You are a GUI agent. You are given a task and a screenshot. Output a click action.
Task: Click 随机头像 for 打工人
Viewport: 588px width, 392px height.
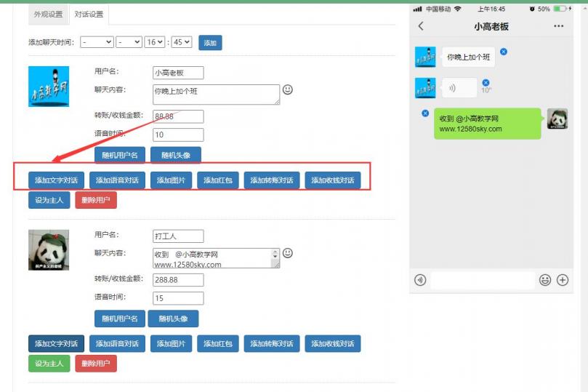(173, 319)
